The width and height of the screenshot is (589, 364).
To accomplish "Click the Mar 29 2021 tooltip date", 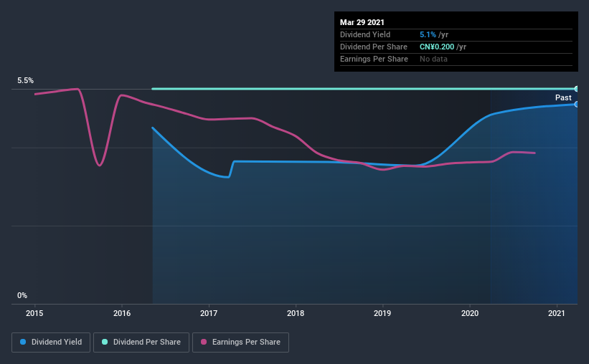I will [362, 22].
